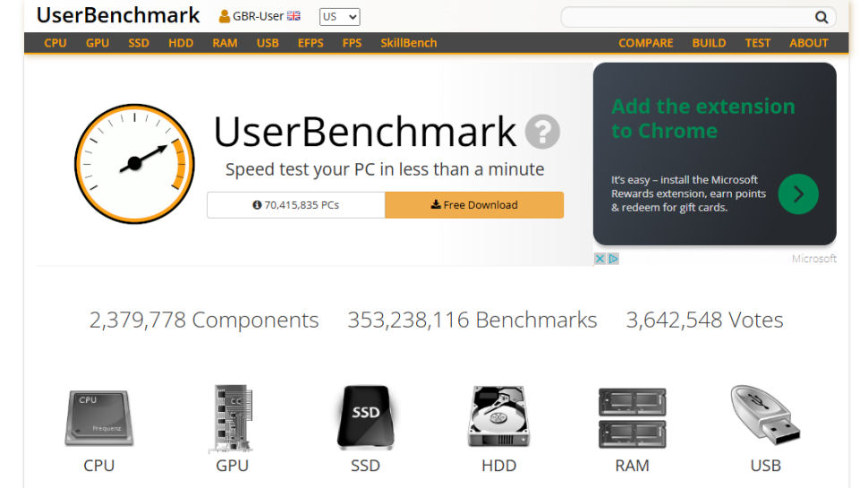Close the ad with the X icon
This screenshot has height=488, width=868.
click(x=600, y=259)
